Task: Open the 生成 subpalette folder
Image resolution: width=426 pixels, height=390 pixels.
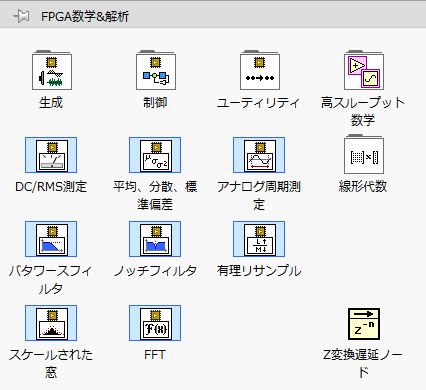Action: pyautogui.click(x=52, y=70)
